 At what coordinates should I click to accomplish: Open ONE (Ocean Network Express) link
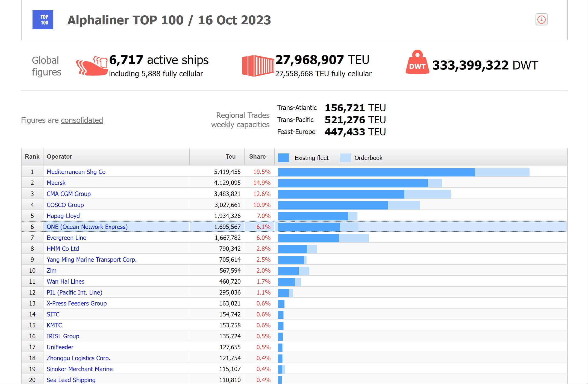click(87, 227)
